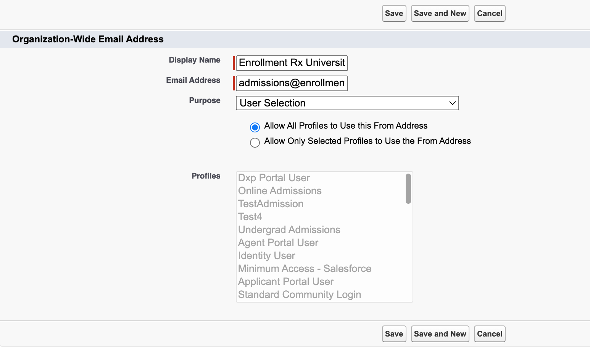Select Dxp Portal User in Profiles list
The image size is (590, 364).
[274, 178]
